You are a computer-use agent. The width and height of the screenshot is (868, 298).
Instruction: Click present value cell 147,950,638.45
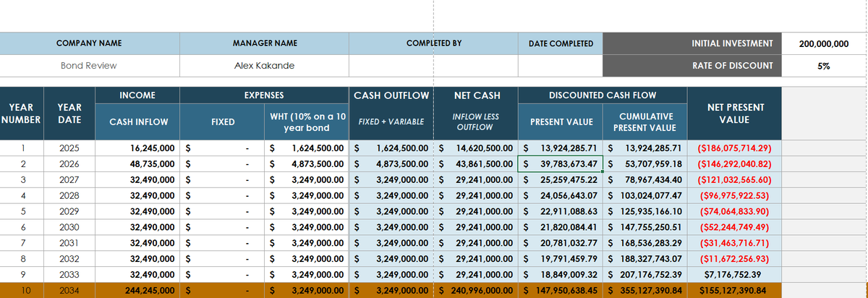tap(561, 290)
